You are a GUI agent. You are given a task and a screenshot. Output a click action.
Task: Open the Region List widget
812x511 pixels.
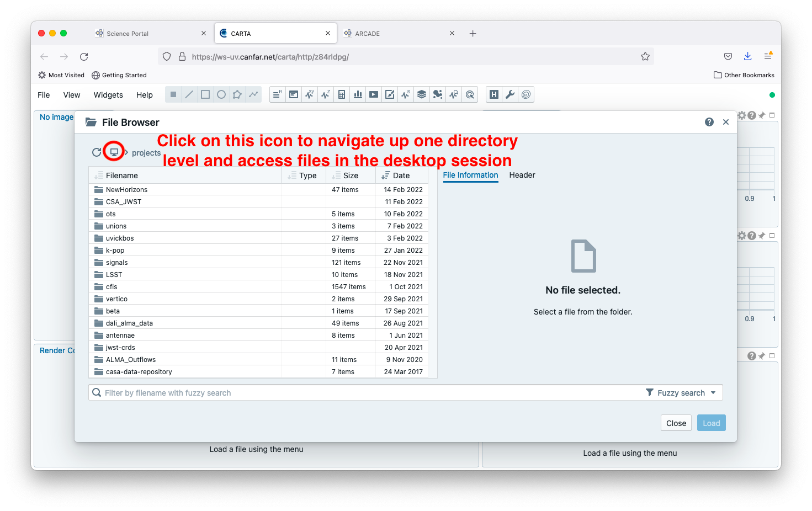click(x=278, y=94)
